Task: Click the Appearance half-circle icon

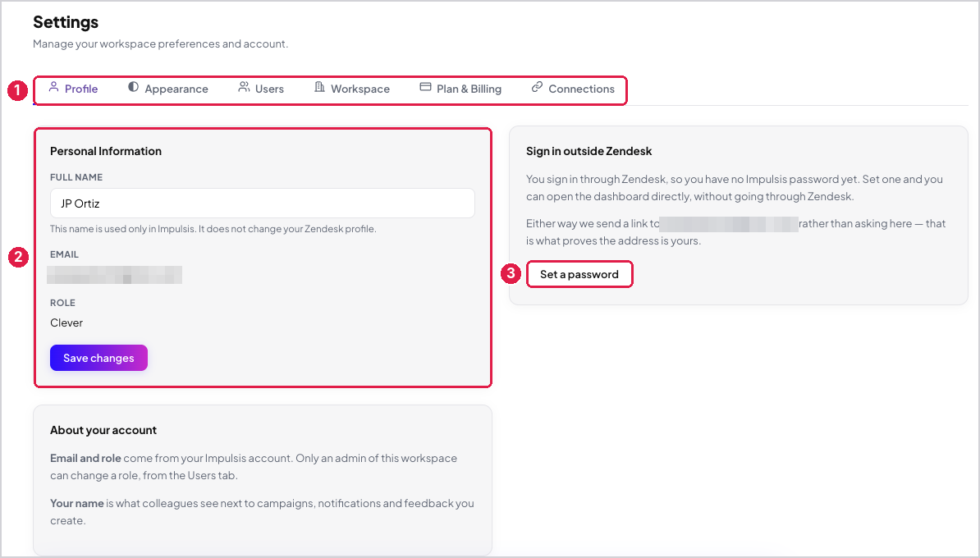Action: (x=133, y=87)
